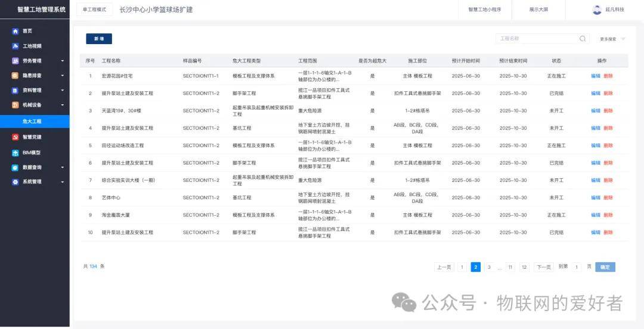The image size is (644, 329).
Task: Click the 状态 column header
Action: click(x=556, y=61)
